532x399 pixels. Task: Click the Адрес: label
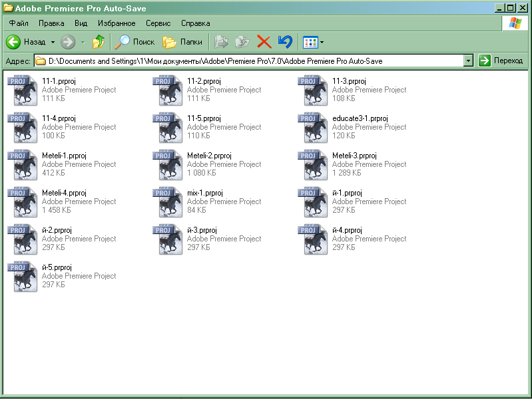(18, 61)
